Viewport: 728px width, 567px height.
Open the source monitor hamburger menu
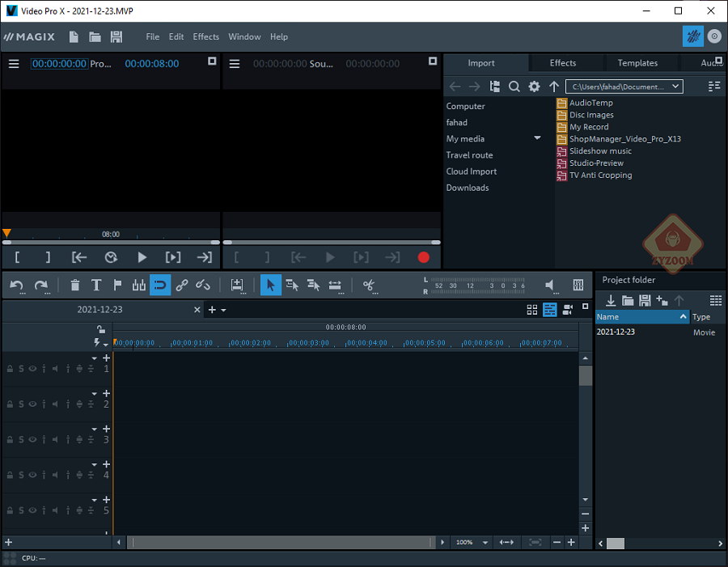point(235,64)
